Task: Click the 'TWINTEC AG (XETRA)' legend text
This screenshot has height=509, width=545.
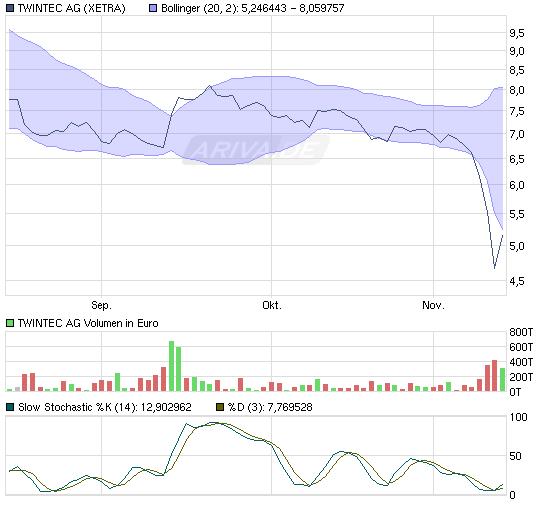Action: [x=72, y=8]
